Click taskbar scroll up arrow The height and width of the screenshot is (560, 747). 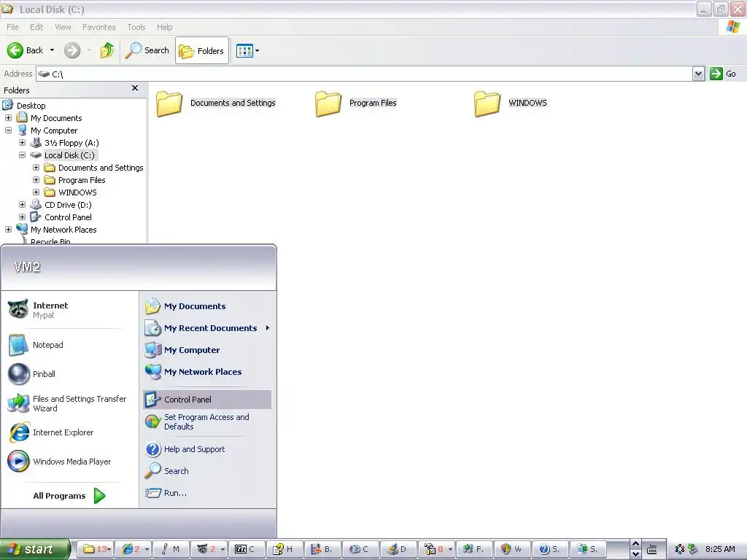click(x=635, y=544)
